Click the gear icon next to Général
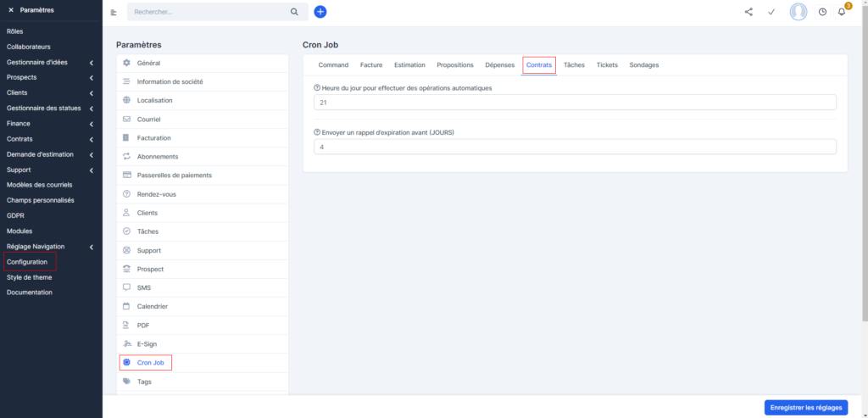Viewport: 868px width, 418px height. click(126, 63)
